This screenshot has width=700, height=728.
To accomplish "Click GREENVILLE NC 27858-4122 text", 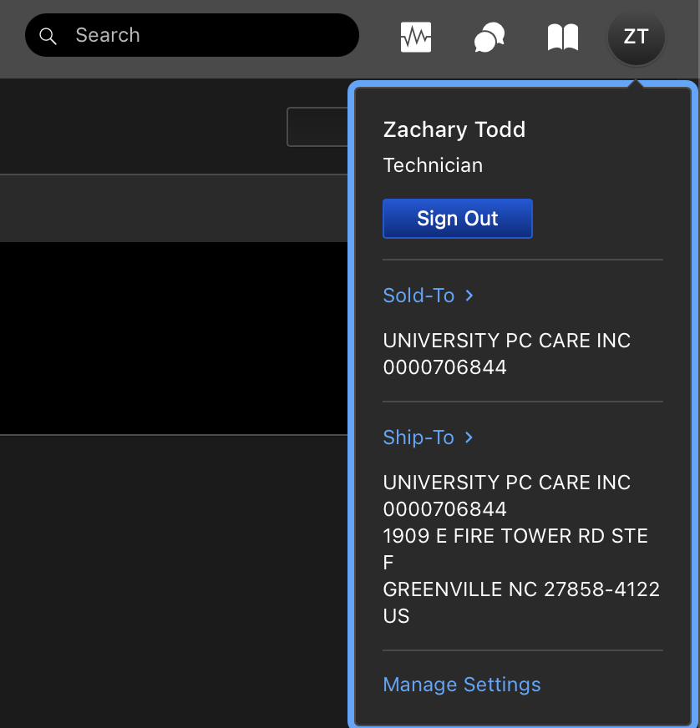I will coord(521,589).
